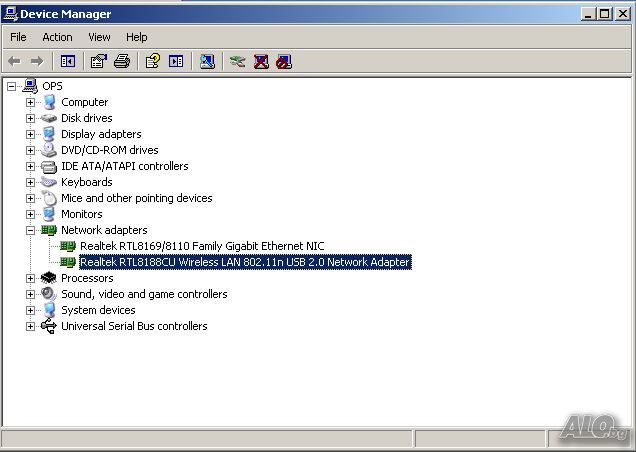The height and width of the screenshot is (452, 636).
Task: Click the System devices category icon
Action: [49, 310]
